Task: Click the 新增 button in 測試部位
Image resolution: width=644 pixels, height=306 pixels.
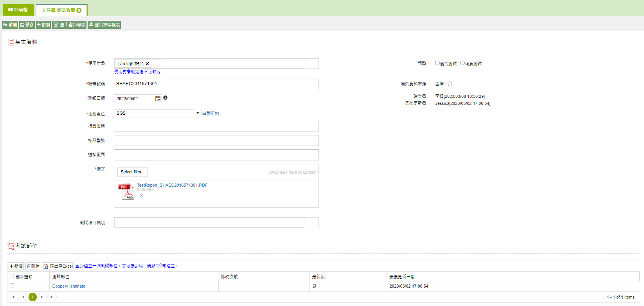Action: click(16, 266)
